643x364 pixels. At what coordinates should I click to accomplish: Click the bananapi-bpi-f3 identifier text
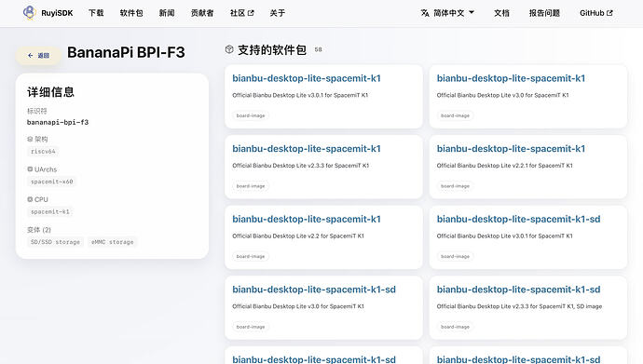point(58,123)
